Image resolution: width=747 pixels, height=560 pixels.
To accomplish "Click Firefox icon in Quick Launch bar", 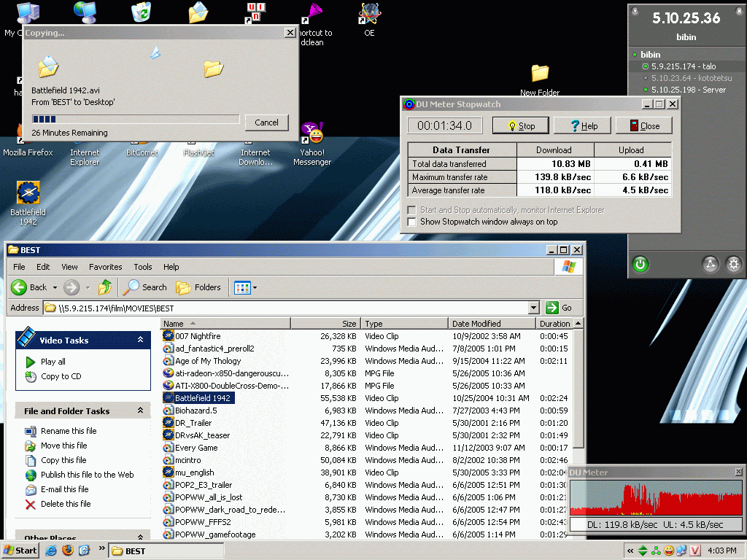I will [x=68, y=551].
